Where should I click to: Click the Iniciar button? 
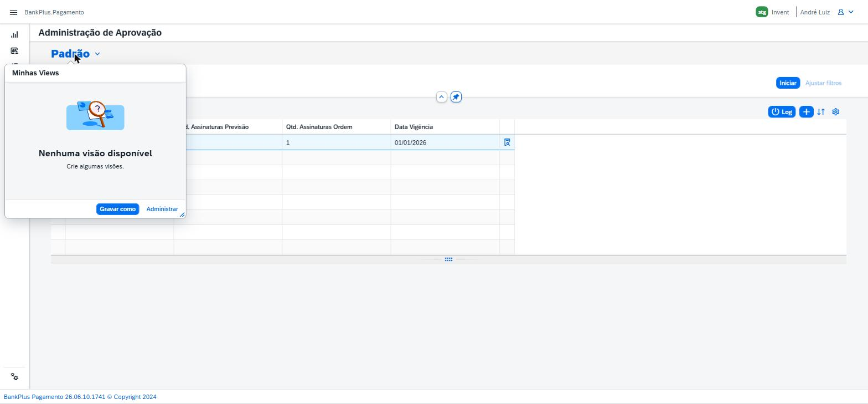coord(788,83)
